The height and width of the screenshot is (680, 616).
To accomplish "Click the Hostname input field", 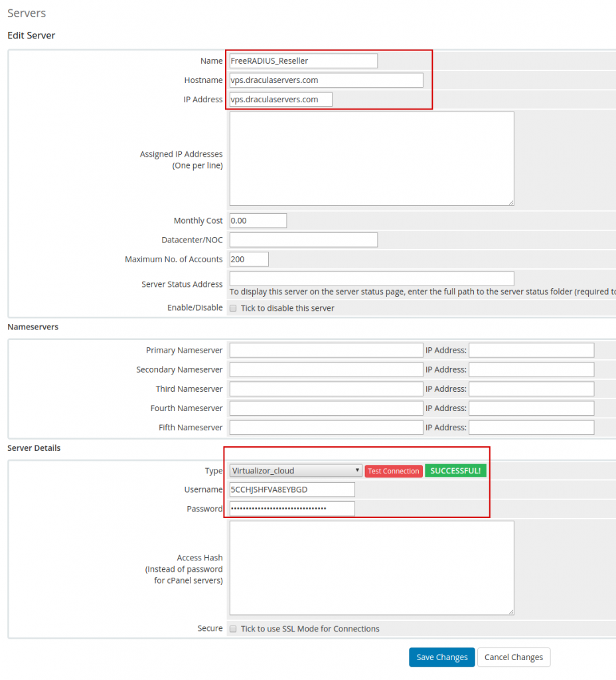I will (327, 80).
